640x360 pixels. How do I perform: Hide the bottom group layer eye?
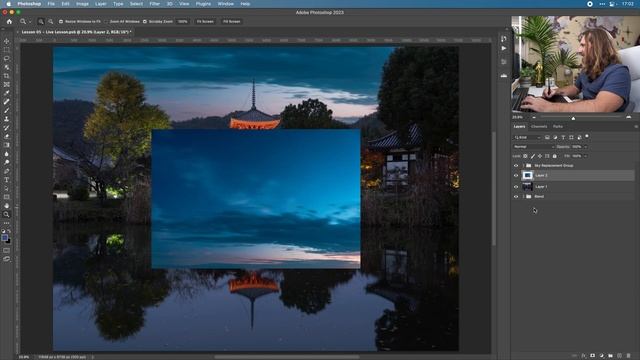coord(516,196)
